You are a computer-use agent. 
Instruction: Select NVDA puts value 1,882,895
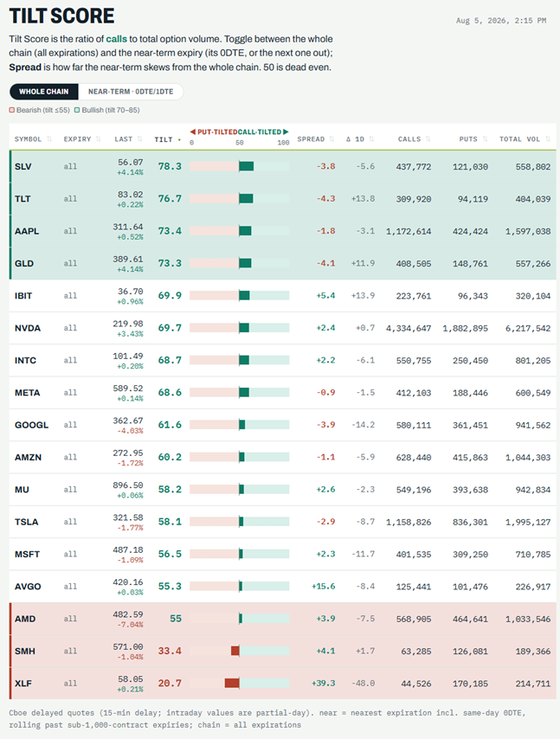pyautogui.click(x=466, y=328)
